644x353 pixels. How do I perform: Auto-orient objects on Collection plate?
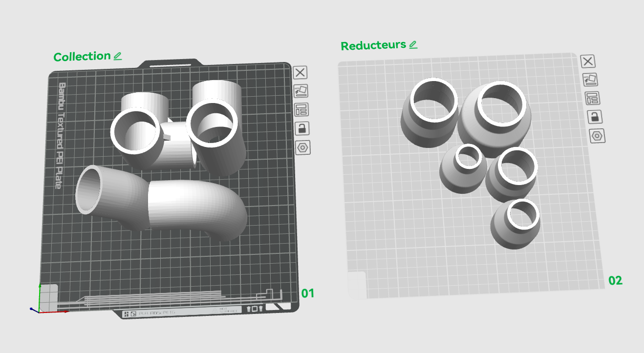pyautogui.click(x=301, y=91)
